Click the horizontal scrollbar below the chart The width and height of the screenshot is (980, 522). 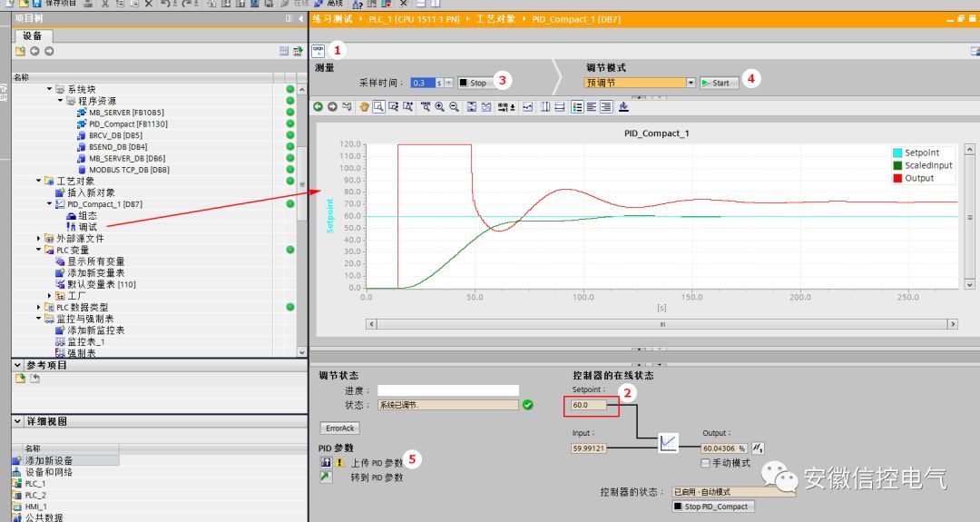[661, 324]
